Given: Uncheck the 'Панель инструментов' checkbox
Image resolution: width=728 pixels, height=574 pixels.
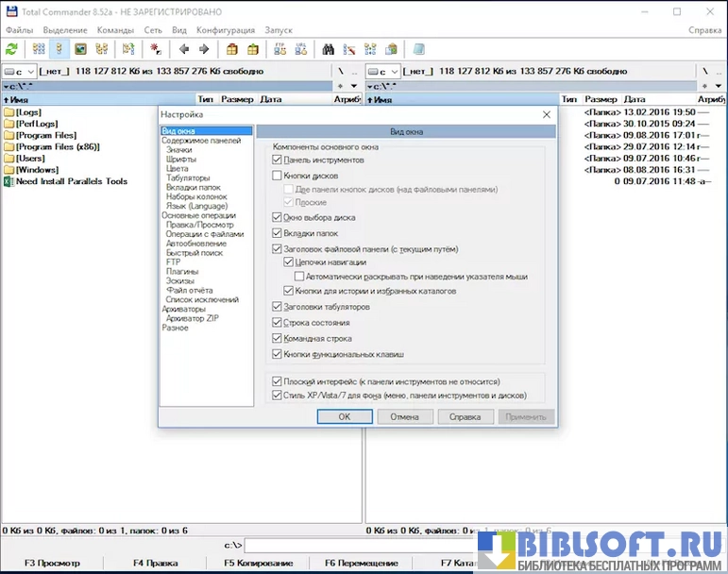Looking at the screenshot, I should [278, 161].
